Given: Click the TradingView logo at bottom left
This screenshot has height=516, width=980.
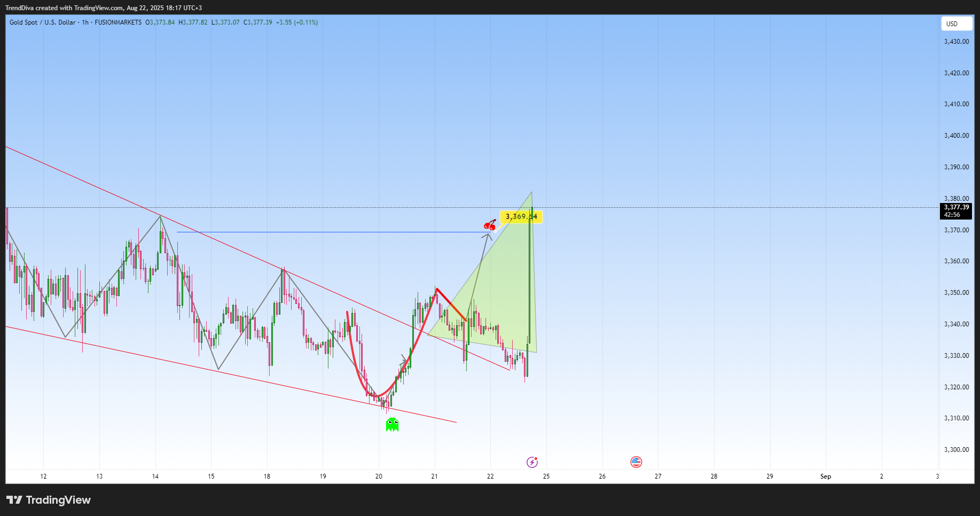Looking at the screenshot, I should (49, 500).
